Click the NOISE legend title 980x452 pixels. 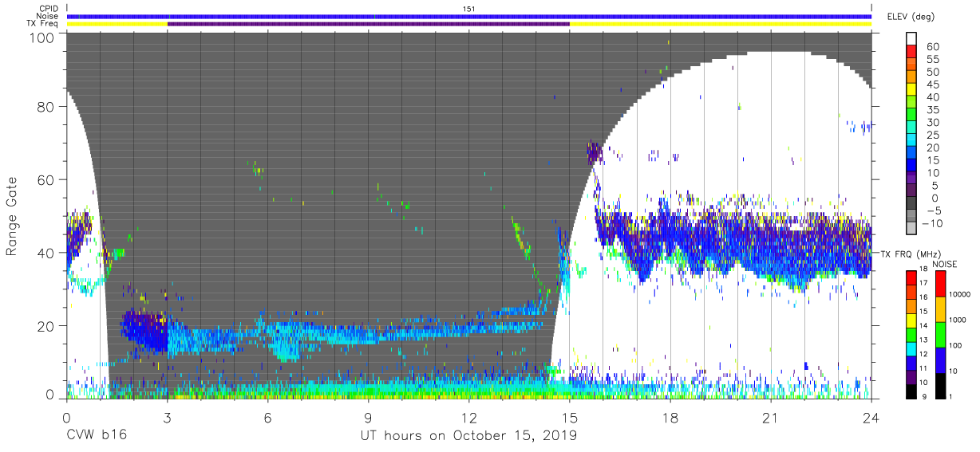click(x=945, y=264)
